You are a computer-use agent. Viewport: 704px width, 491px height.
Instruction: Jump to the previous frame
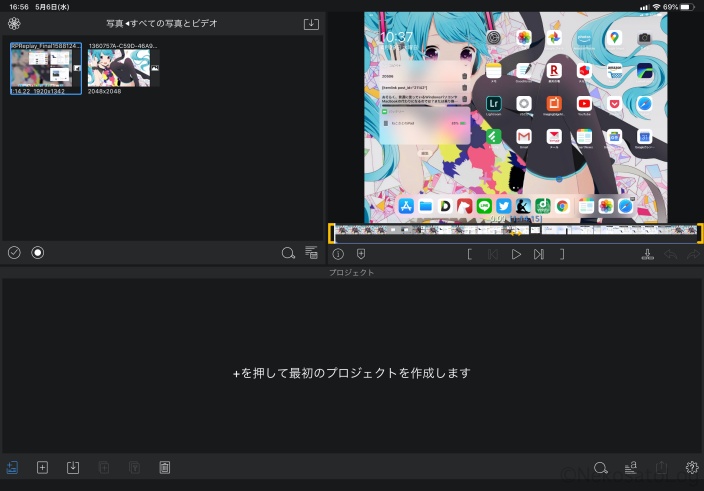tap(493, 254)
